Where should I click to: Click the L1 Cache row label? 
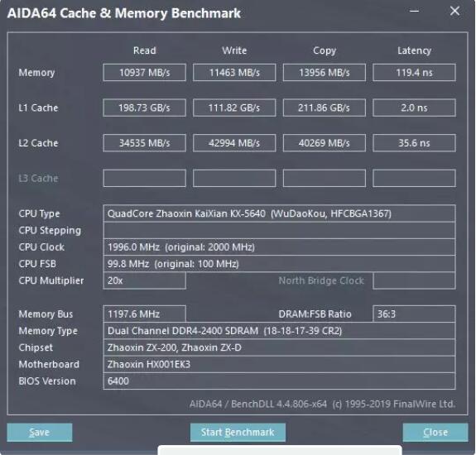38,108
